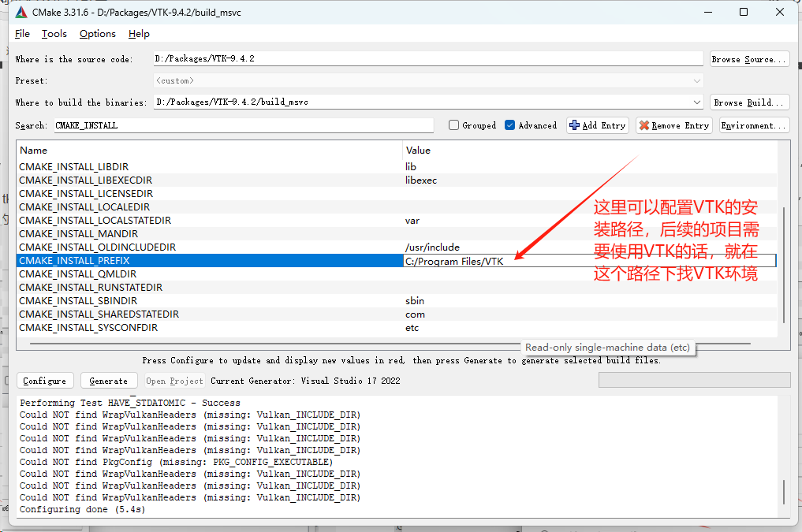This screenshot has height=532, width=802.
Task: Close the CMake window
Action: 779,13
